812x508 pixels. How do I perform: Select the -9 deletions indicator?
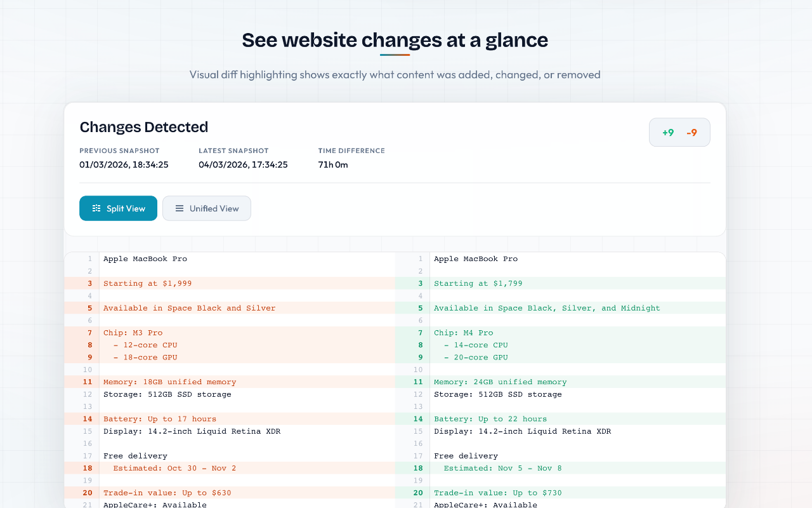(x=691, y=132)
